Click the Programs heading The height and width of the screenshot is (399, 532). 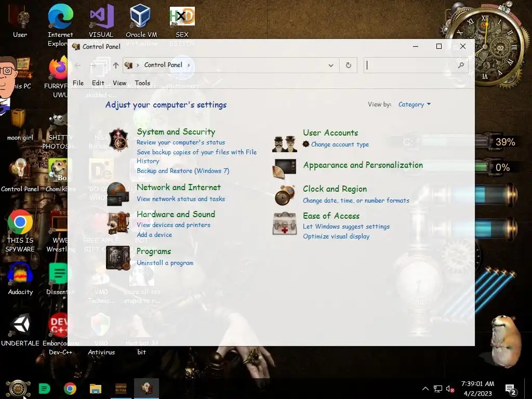[154, 251]
